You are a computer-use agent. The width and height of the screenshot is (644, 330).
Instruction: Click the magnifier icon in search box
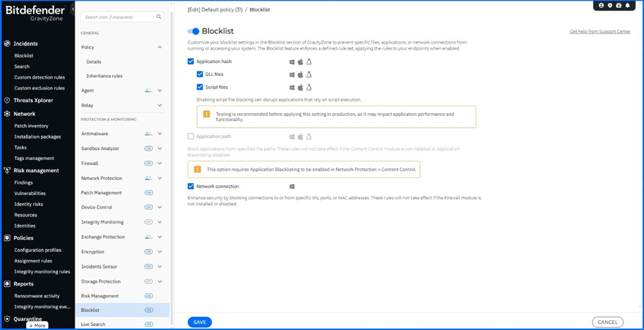(159, 17)
